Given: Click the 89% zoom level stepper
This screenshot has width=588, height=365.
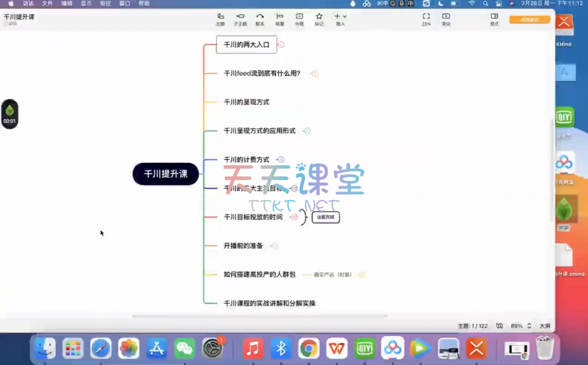Looking at the screenshot, I should click(x=529, y=326).
